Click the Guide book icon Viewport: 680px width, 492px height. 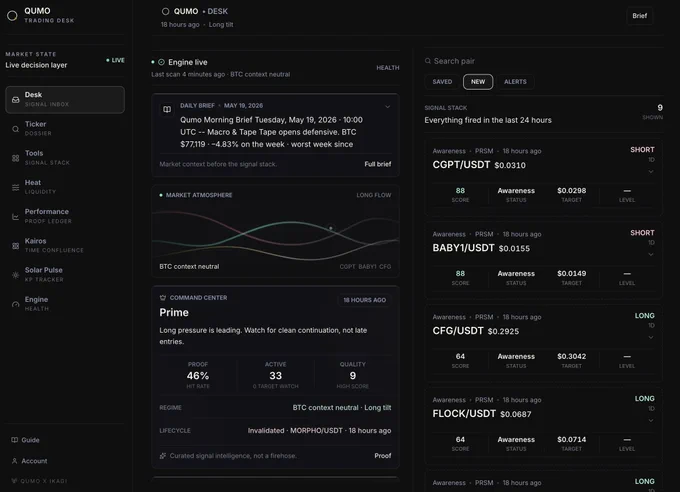coord(14,440)
